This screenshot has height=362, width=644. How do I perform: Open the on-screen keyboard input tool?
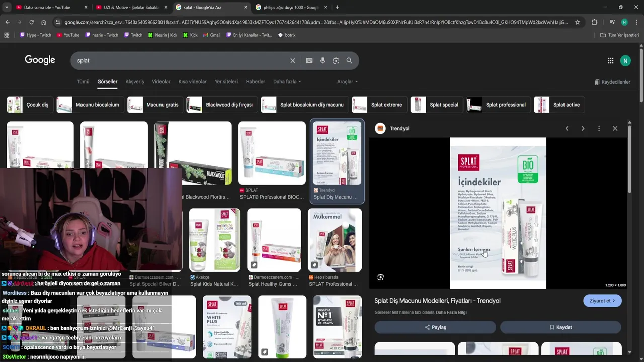tap(309, 61)
